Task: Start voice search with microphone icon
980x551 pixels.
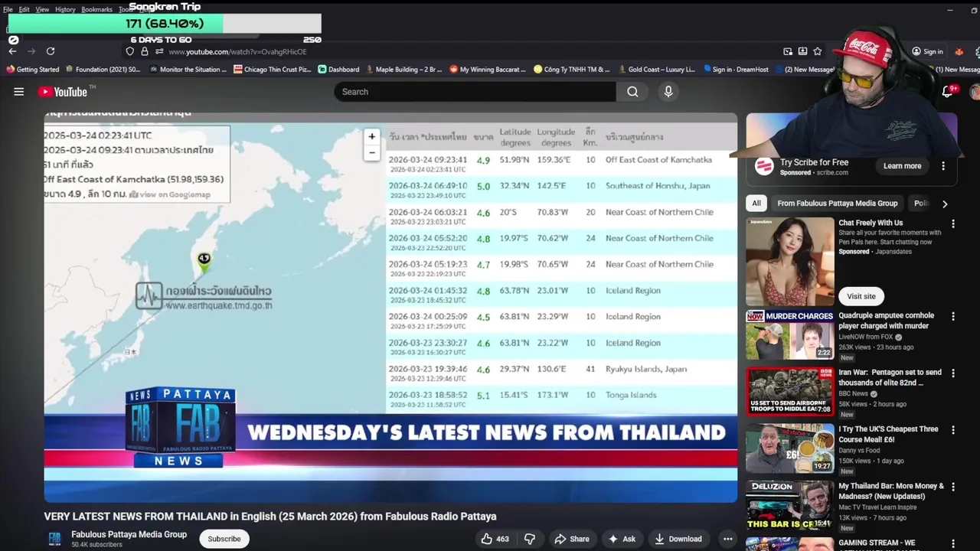Action: 668,92
